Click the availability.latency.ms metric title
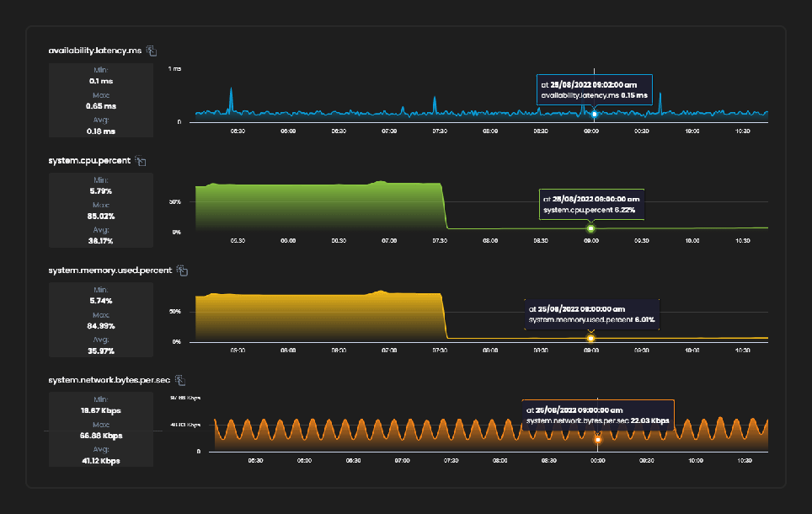 95,51
